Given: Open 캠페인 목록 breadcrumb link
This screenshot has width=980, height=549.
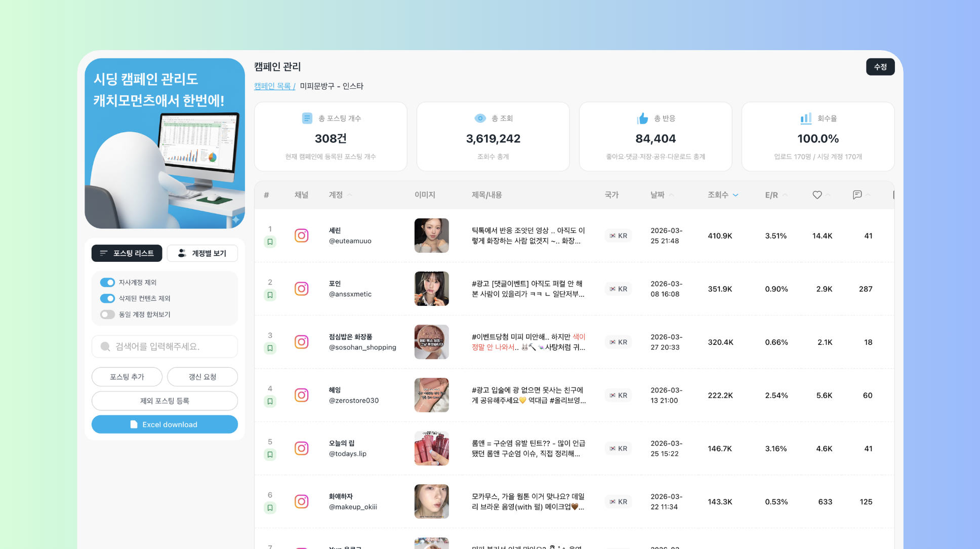Looking at the screenshot, I should [273, 86].
